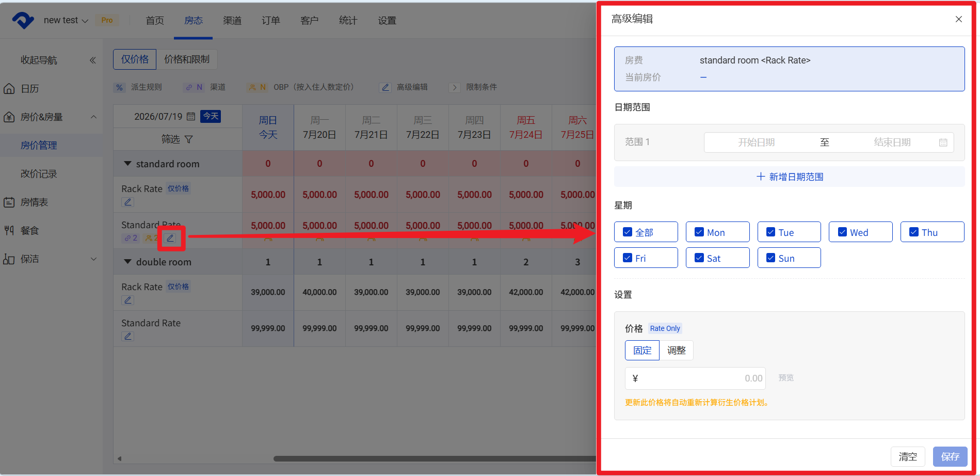The height and width of the screenshot is (476, 980).
Task: Click edit pencil under double room Rack Rate
Action: click(128, 300)
